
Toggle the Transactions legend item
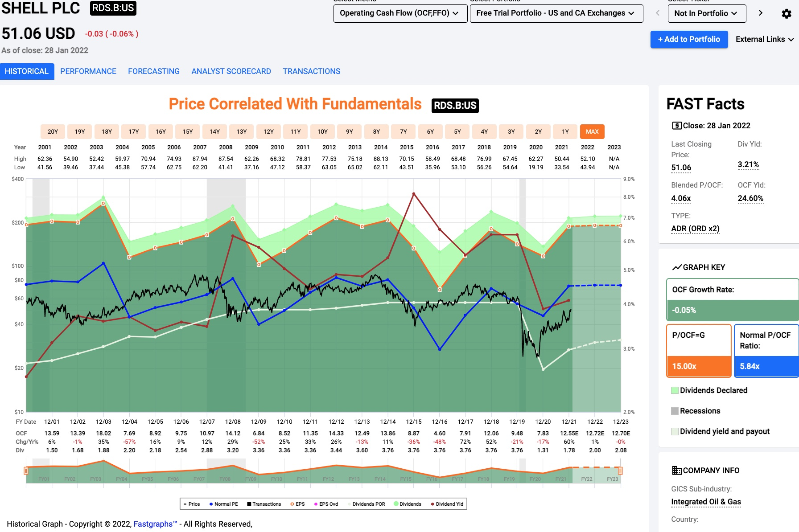coord(264,504)
